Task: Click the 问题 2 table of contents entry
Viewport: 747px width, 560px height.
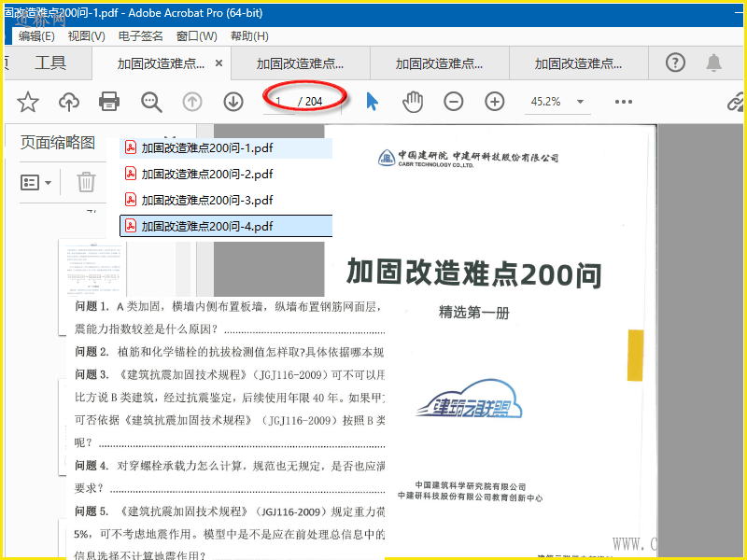Action: 230,352
